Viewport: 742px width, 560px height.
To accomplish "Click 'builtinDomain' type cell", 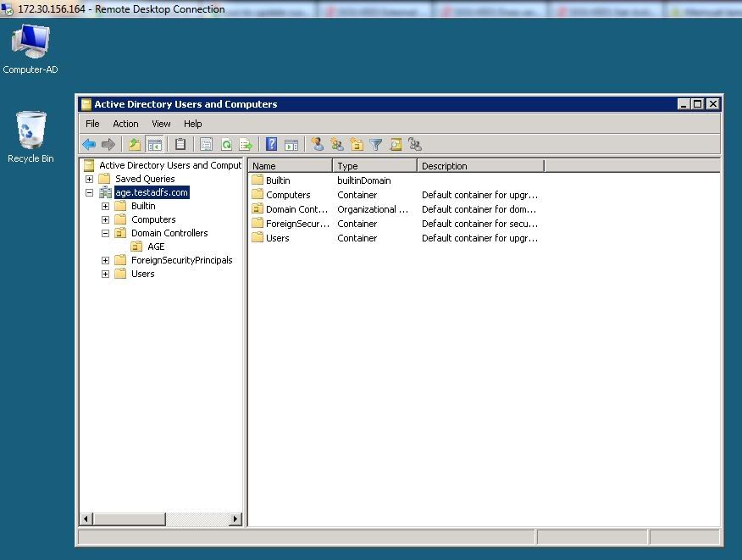I will tap(364, 180).
